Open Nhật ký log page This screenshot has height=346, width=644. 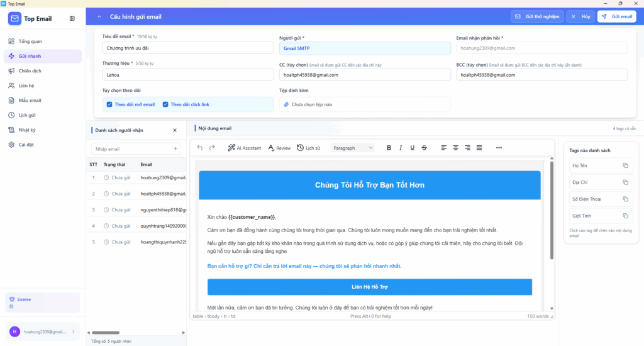[x=43, y=130]
